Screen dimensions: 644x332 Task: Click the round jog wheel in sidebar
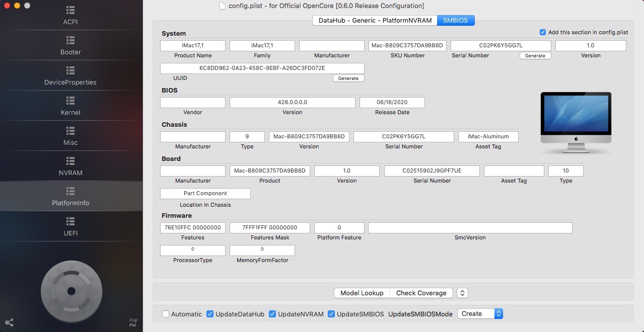(x=71, y=291)
